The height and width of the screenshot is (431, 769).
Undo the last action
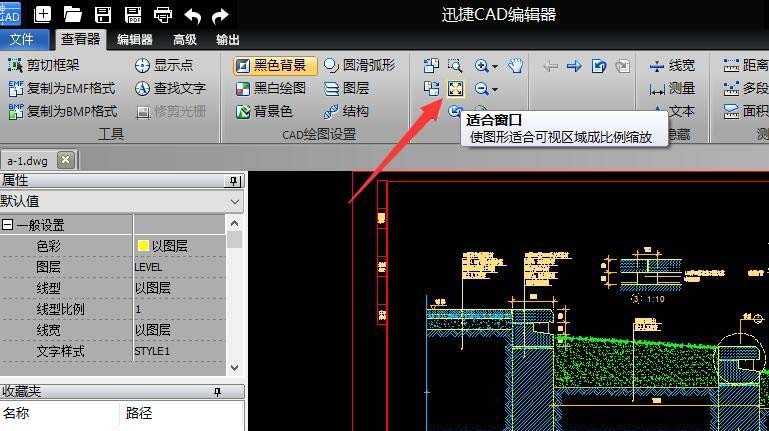pos(192,15)
